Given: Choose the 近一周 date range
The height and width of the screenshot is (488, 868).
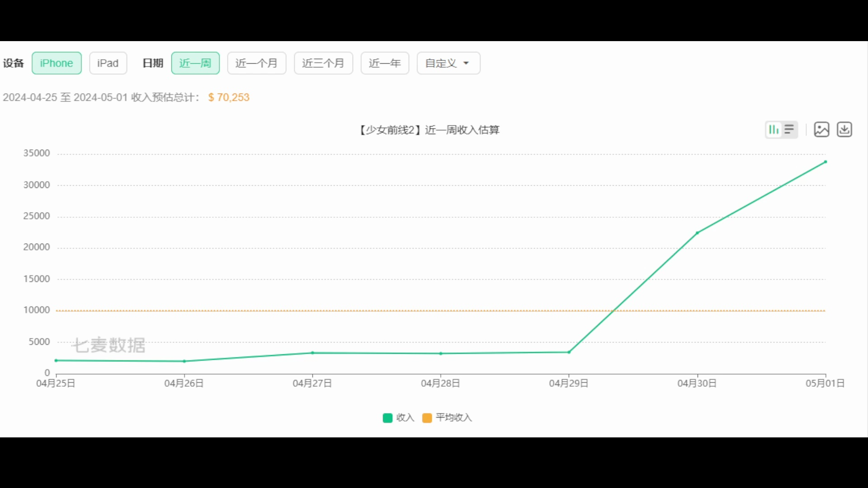Looking at the screenshot, I should tap(195, 63).
